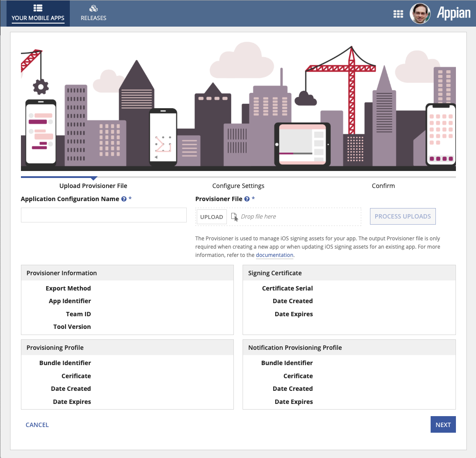Click the Cancel link
Viewport: 476px width, 458px height.
coord(37,425)
